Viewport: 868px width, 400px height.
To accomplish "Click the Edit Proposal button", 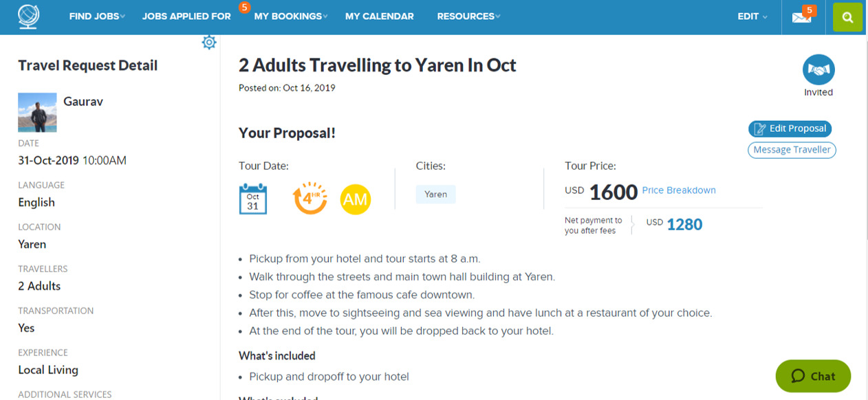I will pyautogui.click(x=790, y=129).
